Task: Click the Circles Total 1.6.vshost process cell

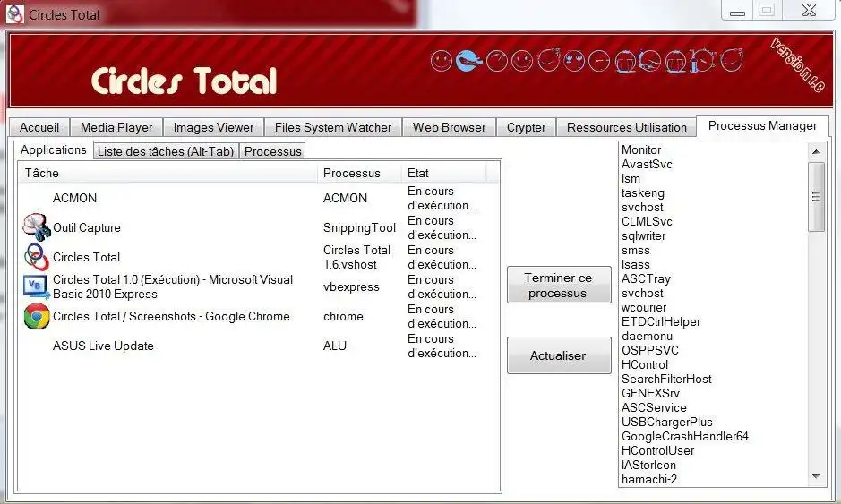Action: (356, 257)
